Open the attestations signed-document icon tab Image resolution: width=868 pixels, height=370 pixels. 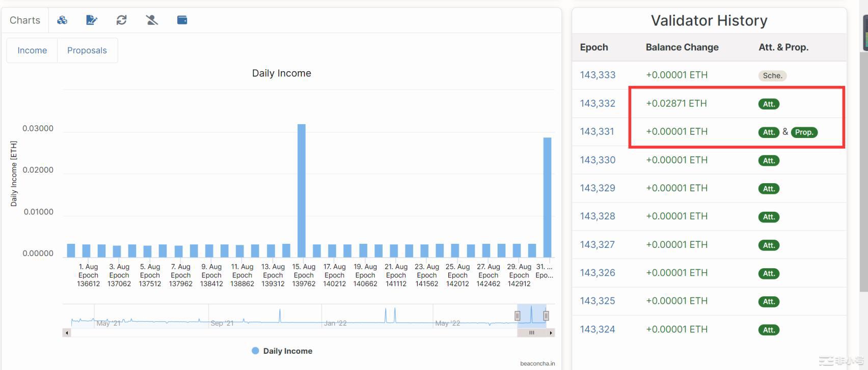pos(92,20)
